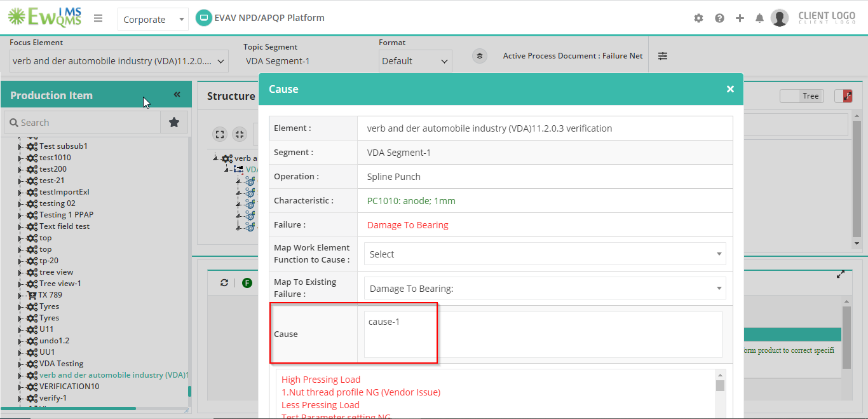
Task: Click the user profile avatar
Action: click(780, 18)
